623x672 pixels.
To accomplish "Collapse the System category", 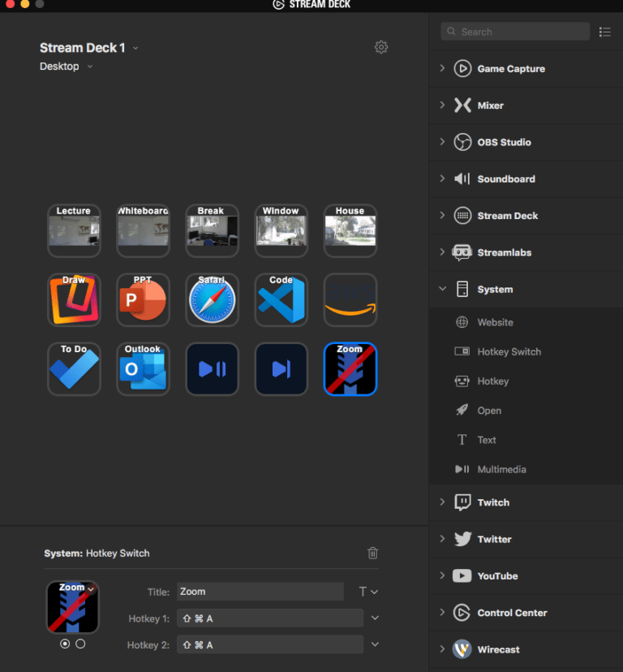I will pos(442,289).
